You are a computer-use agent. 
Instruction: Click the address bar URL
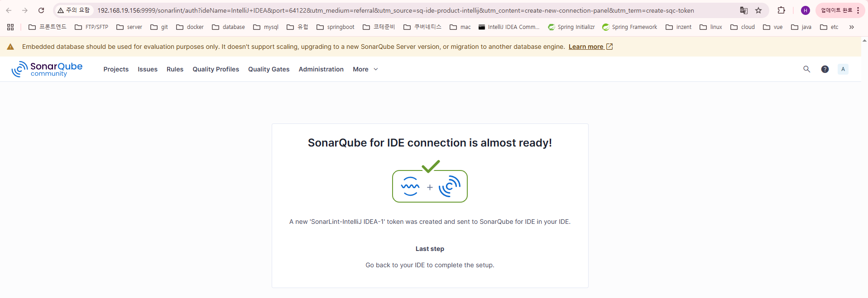click(395, 10)
